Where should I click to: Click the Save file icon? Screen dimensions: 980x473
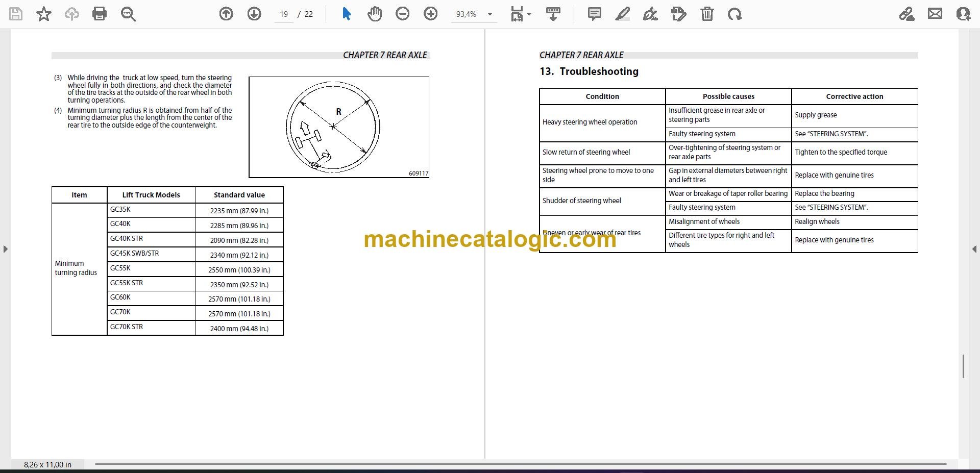[16, 14]
